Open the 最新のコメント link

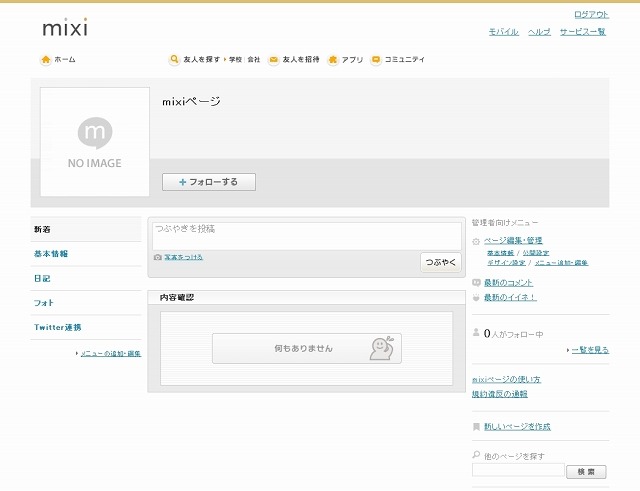(509, 283)
